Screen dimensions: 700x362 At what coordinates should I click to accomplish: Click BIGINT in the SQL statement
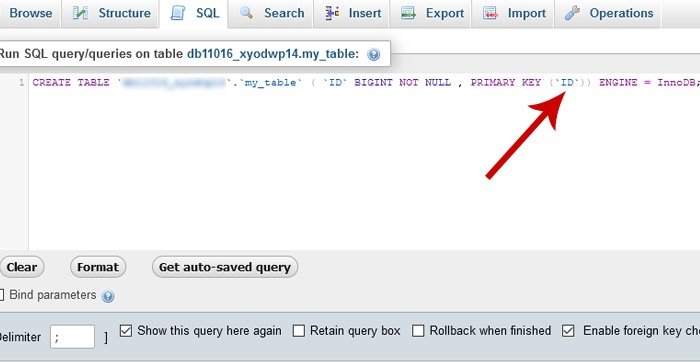pos(373,83)
